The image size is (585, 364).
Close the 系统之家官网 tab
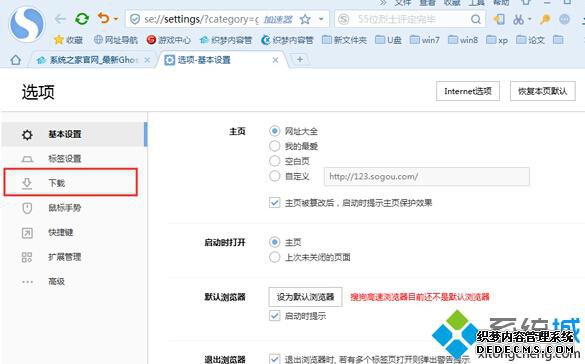point(147,60)
